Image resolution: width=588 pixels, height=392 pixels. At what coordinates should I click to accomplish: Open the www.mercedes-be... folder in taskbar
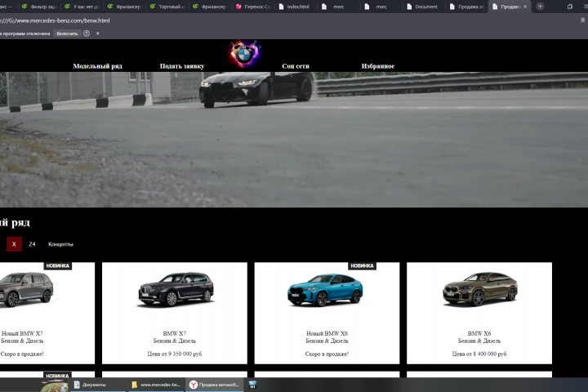tap(157, 385)
